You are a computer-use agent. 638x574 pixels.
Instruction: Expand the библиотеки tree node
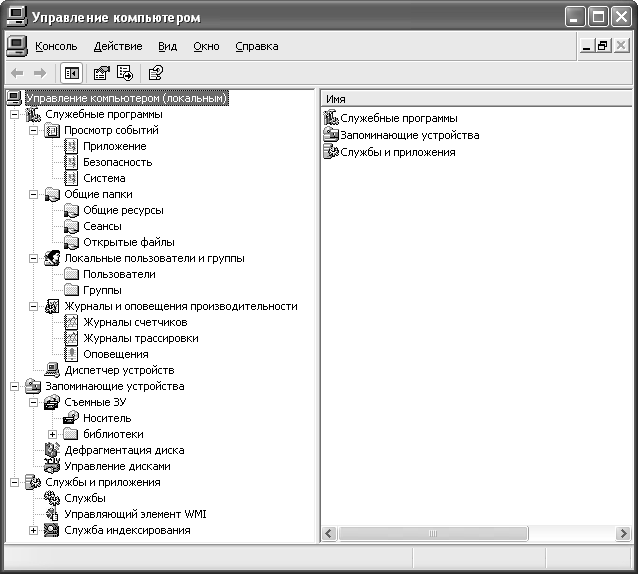[x=52, y=434]
